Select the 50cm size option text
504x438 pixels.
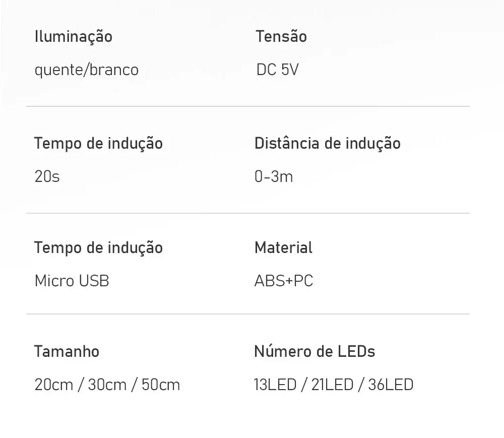tap(160, 385)
